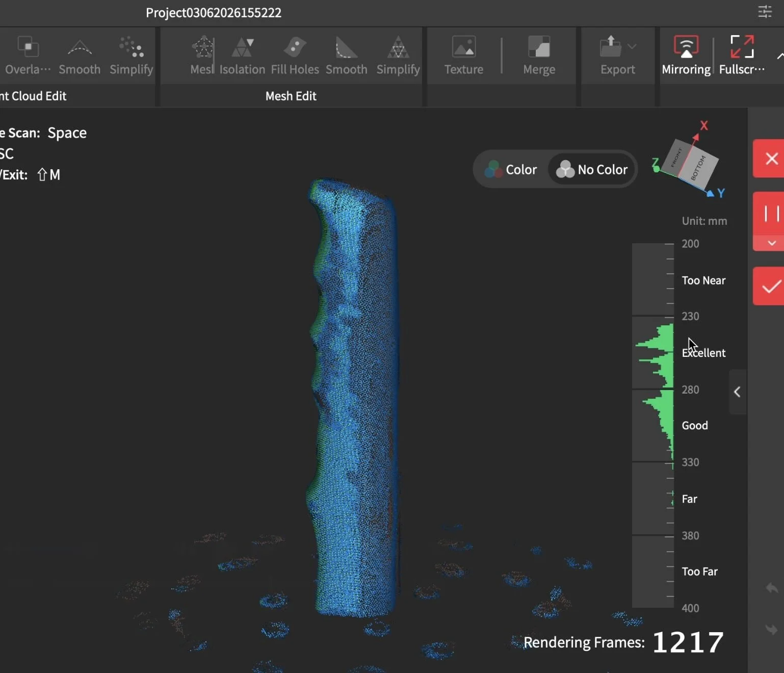The height and width of the screenshot is (673, 784).
Task: Activate the Mirroring tool
Action: (686, 54)
